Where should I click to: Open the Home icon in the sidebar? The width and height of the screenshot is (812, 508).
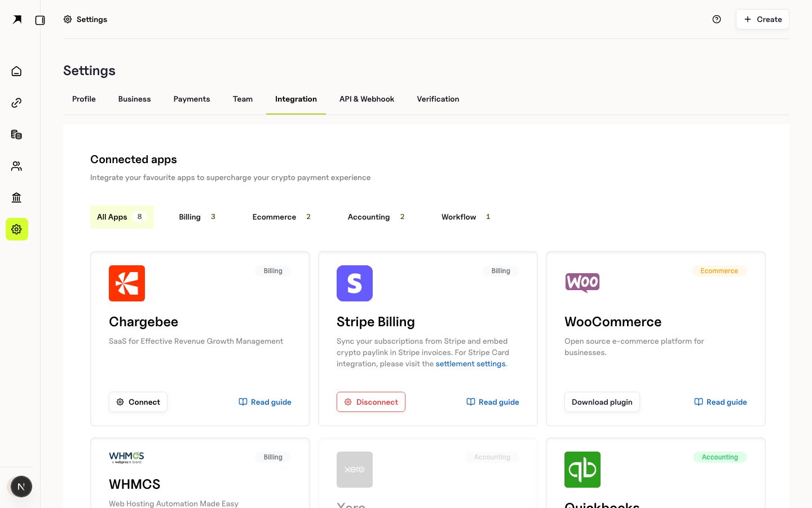coord(16,71)
